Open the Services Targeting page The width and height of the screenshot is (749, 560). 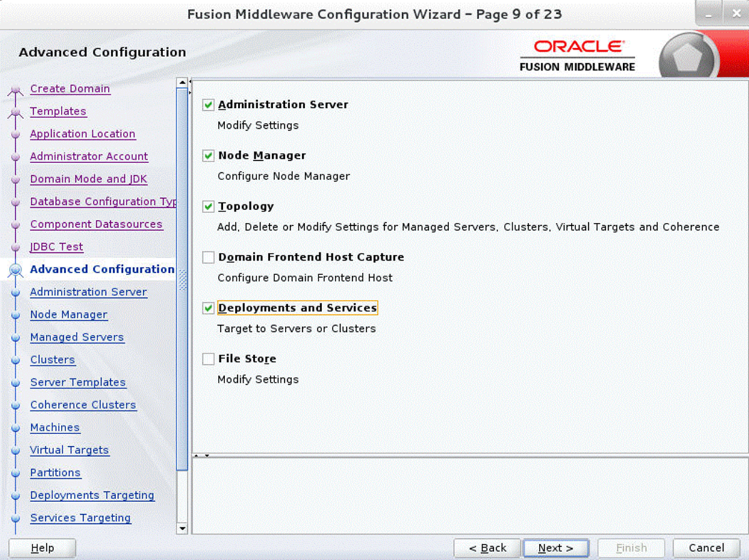click(x=80, y=518)
